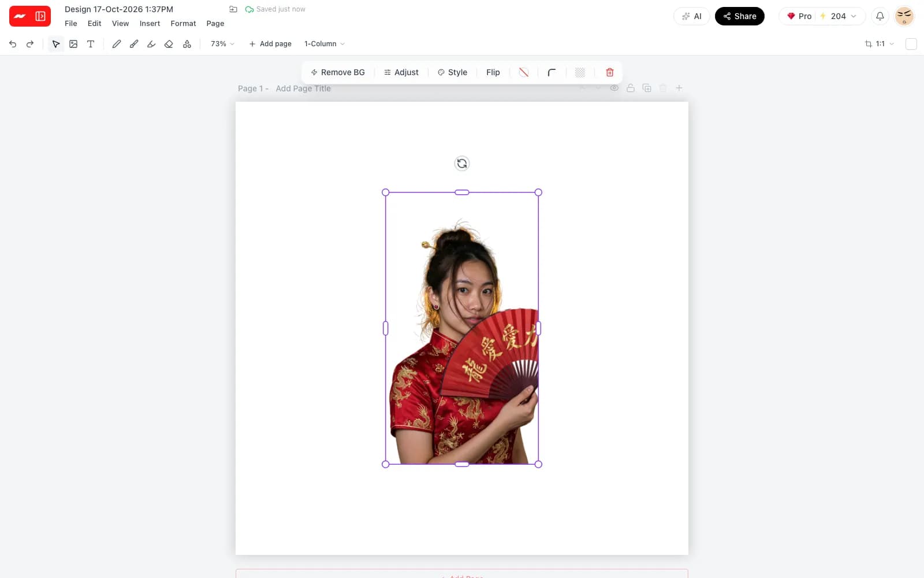Click the checkered transparency icon
Screen dimensions: 924x578
[x=580, y=72]
